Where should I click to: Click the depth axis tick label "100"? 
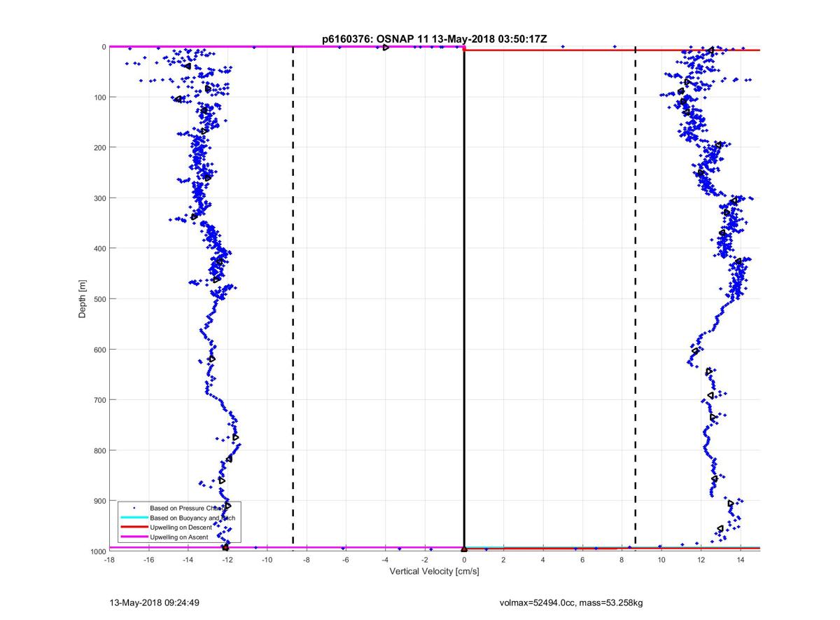[x=99, y=97]
